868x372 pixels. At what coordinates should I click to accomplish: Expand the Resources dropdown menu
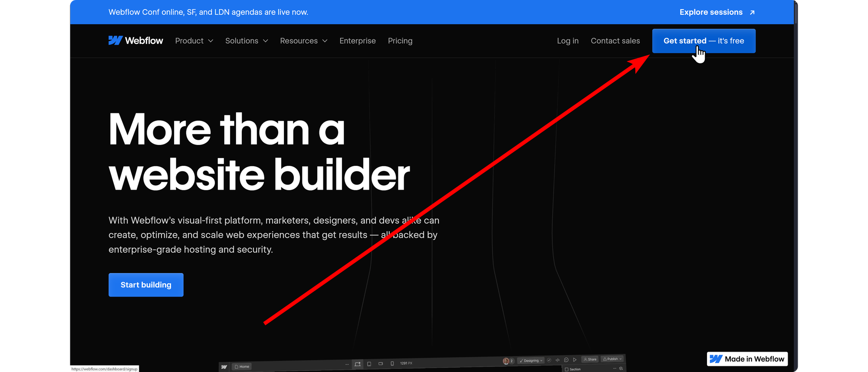(x=303, y=41)
